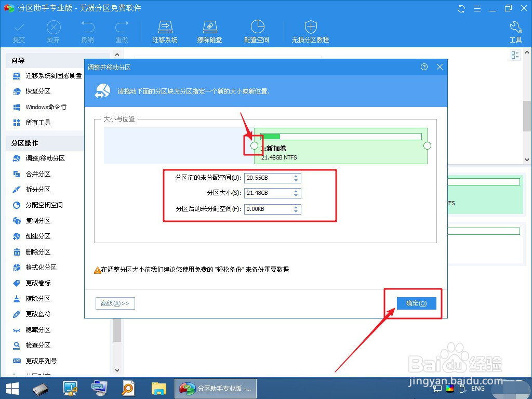Close the 调整并移动分区 dialog

440,67
